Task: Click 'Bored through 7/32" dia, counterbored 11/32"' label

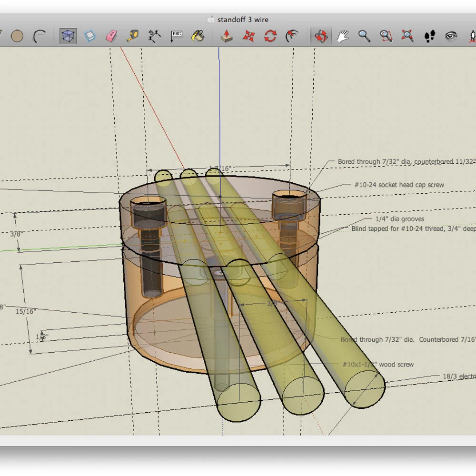Action: click(407, 161)
